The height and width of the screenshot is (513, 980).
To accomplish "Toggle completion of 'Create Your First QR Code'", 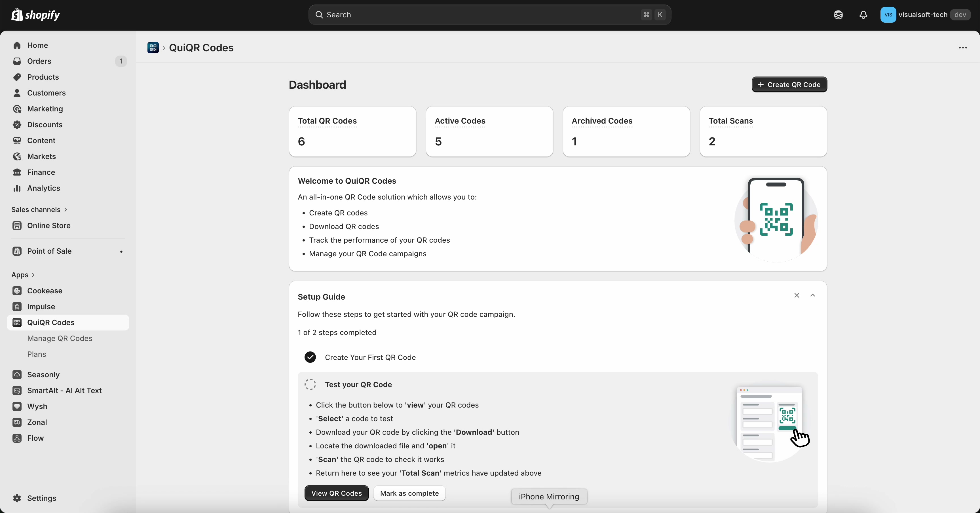I will (310, 357).
